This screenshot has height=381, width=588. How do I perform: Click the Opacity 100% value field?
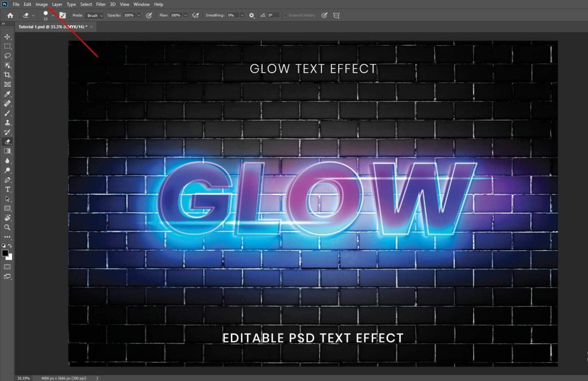pyautogui.click(x=129, y=15)
